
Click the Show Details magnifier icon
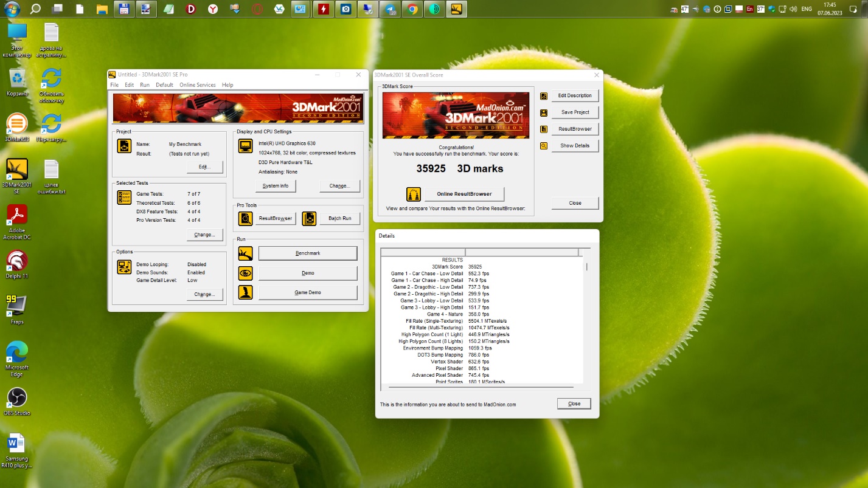point(544,146)
